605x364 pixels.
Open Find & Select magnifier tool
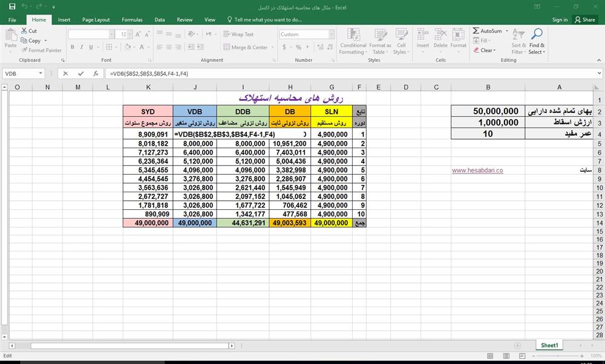click(x=537, y=34)
